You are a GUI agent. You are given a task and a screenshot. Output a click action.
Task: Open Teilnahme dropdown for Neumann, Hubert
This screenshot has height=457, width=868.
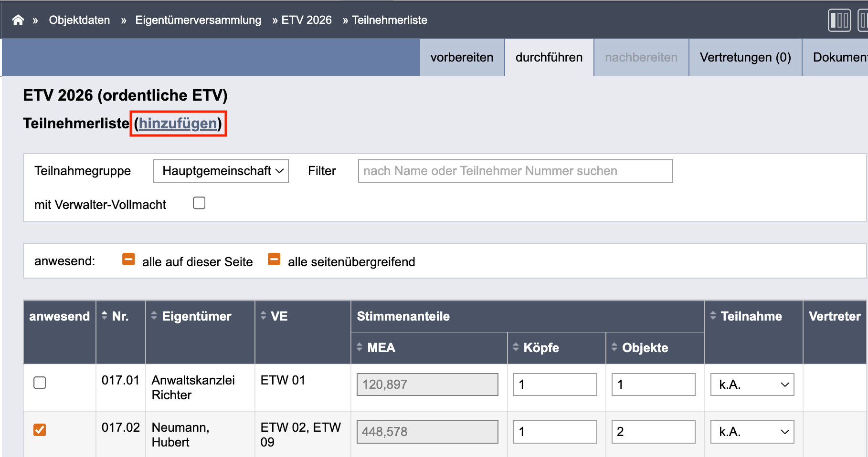pyautogui.click(x=752, y=432)
